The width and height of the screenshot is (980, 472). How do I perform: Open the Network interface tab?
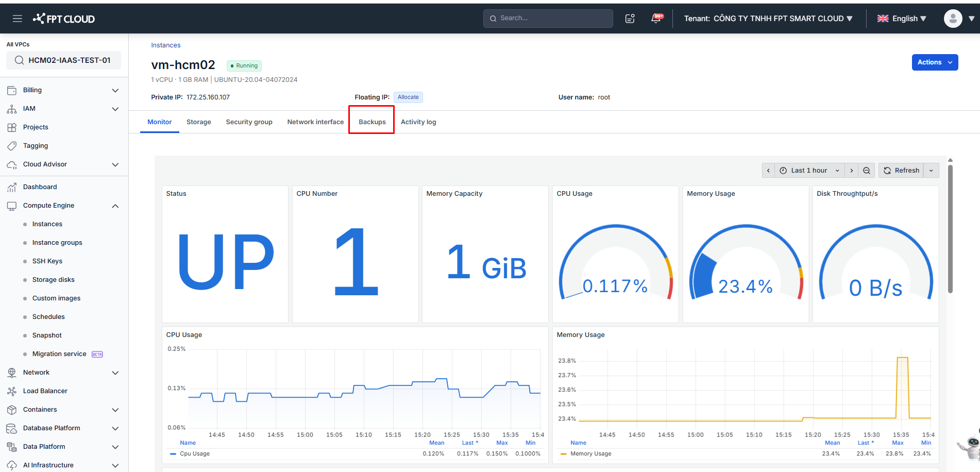315,122
